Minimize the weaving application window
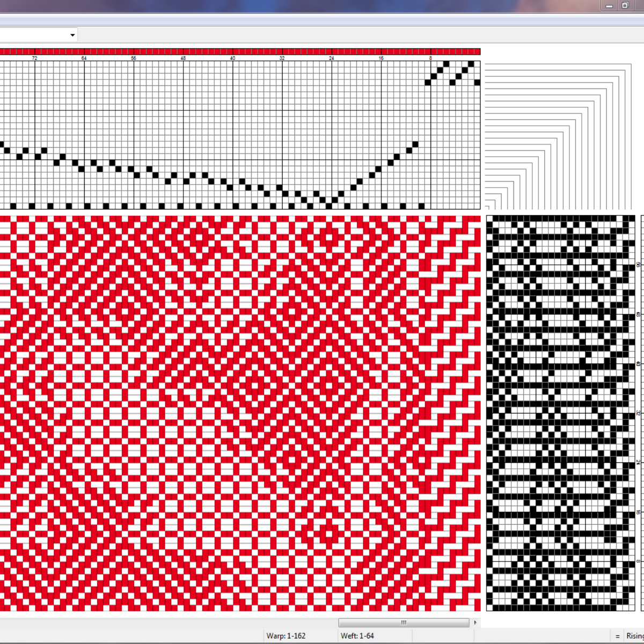 click(609, 5)
